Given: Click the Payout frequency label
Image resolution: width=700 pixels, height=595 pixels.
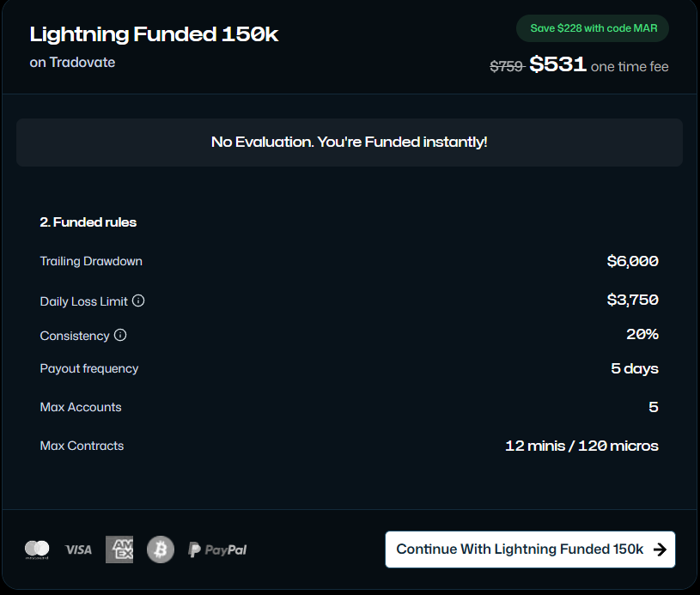Looking at the screenshot, I should pos(88,368).
